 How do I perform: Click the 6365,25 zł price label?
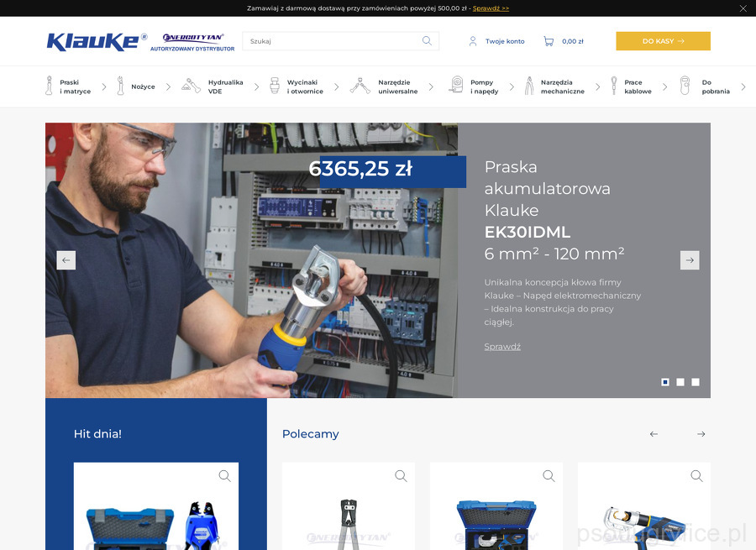coord(360,169)
